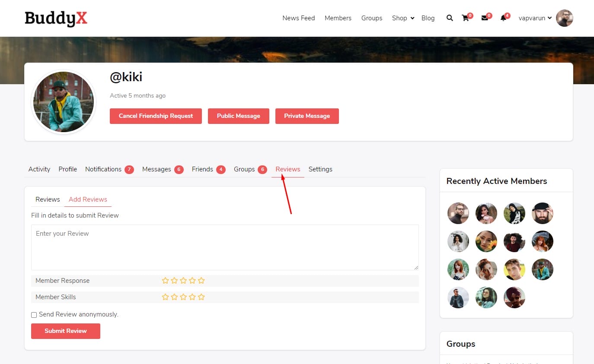
Task: Enable Send Review anonymously checkbox
Action: point(34,315)
